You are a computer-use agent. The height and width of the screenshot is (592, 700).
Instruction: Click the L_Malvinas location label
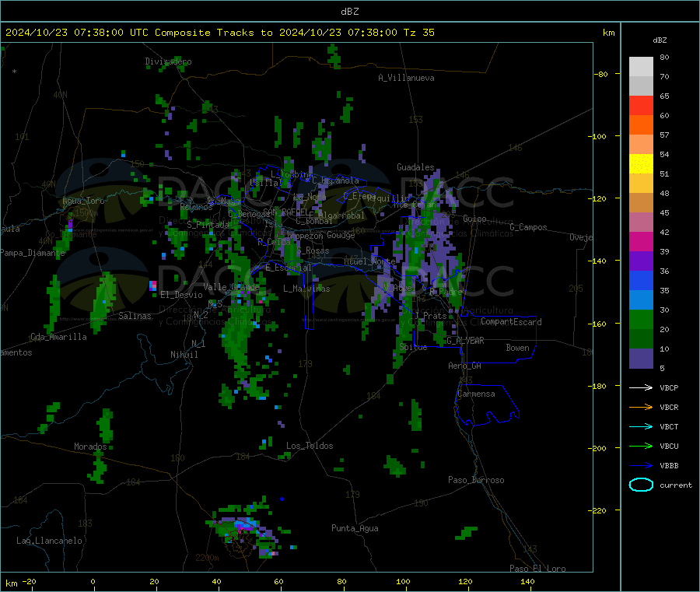[x=306, y=289]
